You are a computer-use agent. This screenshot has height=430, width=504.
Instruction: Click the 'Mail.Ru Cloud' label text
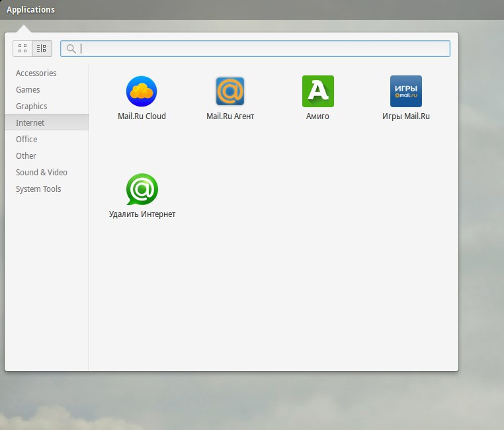(142, 116)
